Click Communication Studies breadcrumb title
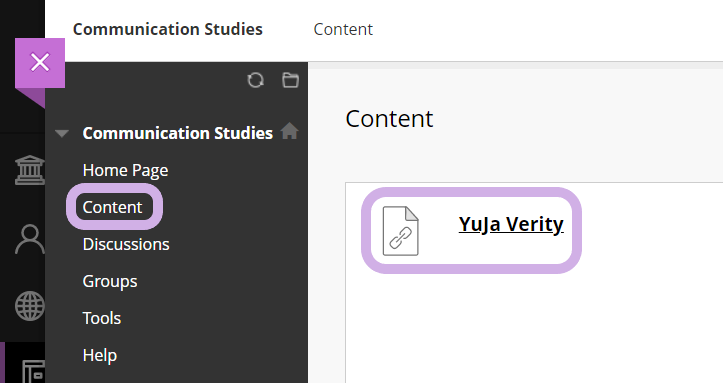Image resolution: width=723 pixels, height=383 pixels. (x=168, y=29)
